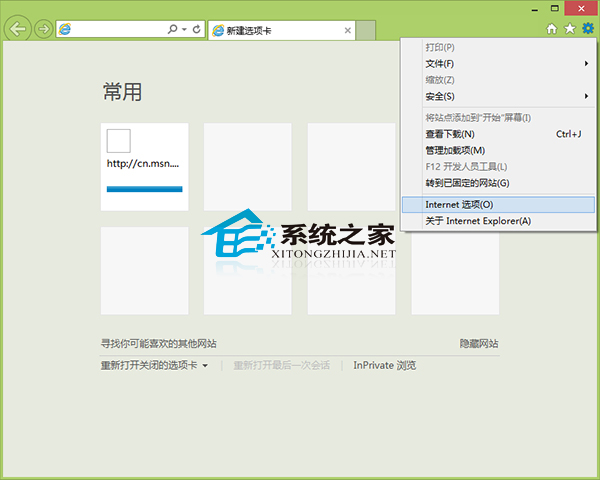Image resolution: width=600 pixels, height=480 pixels.
Task: Open the address bar autocomplete dropdown arrow
Action: point(184,29)
